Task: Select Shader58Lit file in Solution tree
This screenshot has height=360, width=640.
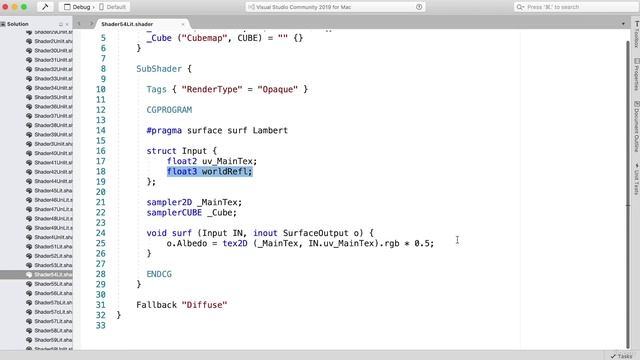Action: click(53, 331)
